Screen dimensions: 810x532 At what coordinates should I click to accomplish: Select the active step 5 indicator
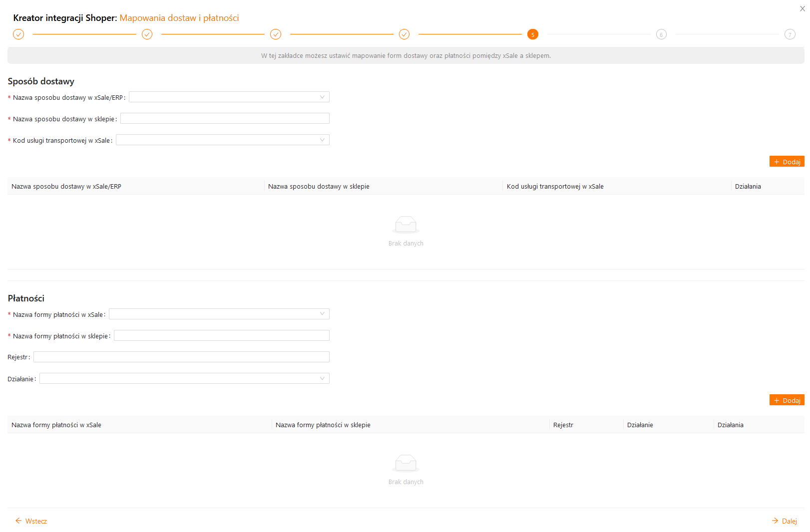tap(533, 34)
